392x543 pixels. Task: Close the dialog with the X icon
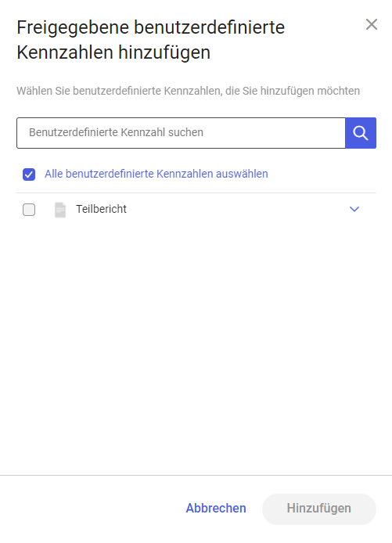(372, 24)
